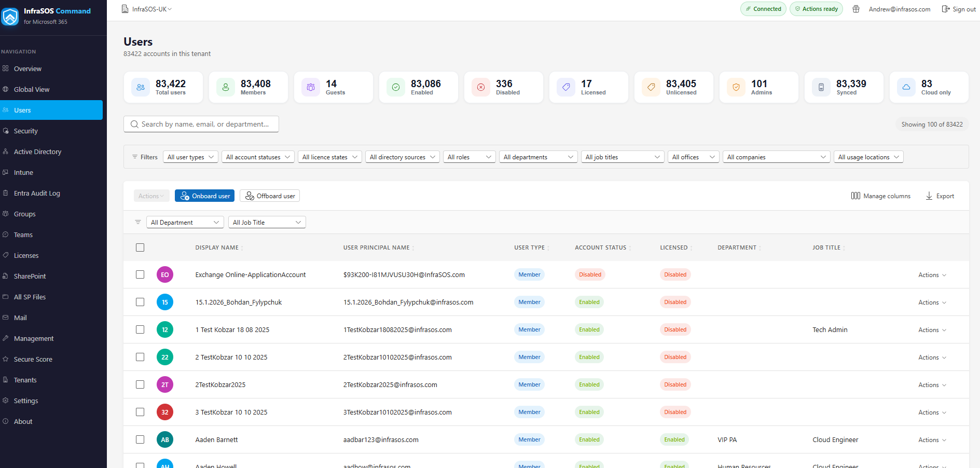Open the All roles filter dropdown
The height and width of the screenshot is (468, 980).
point(469,157)
